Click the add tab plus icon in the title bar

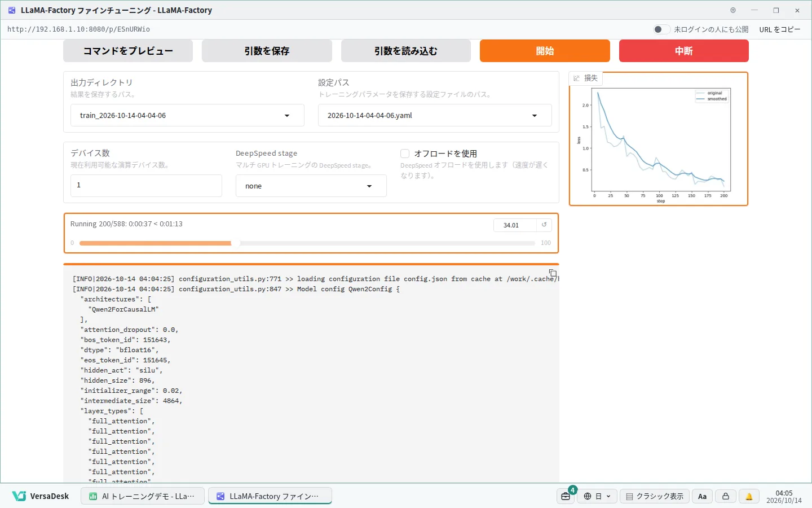(733, 10)
